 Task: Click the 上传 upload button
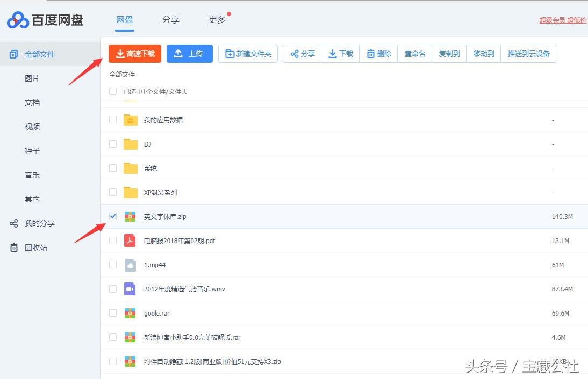pos(189,54)
